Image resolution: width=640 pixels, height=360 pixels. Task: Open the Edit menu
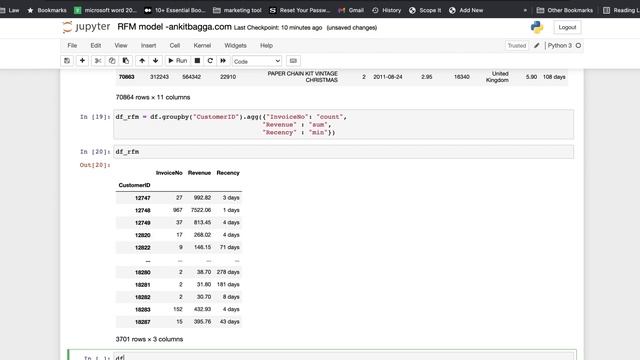click(x=96, y=46)
